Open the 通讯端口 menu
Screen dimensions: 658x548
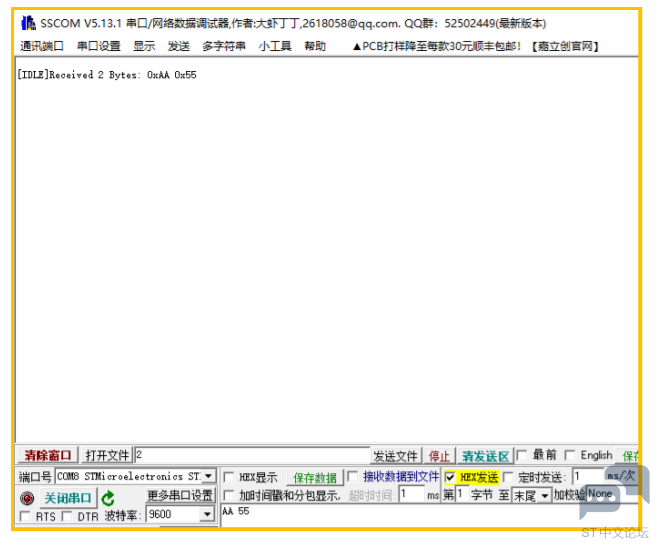[x=41, y=46]
